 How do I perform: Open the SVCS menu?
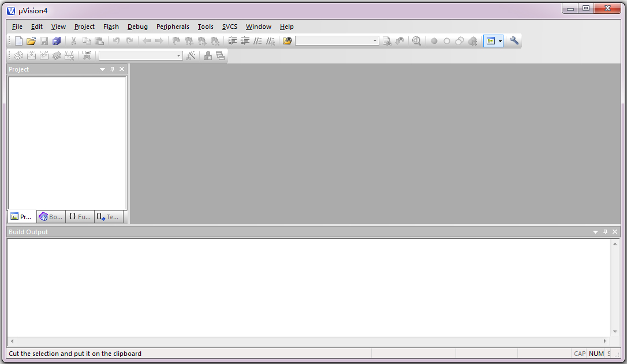coord(230,27)
